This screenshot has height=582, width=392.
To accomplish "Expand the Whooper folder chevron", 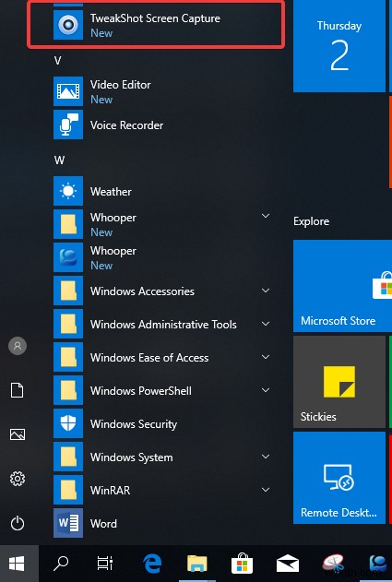I will pos(266,216).
